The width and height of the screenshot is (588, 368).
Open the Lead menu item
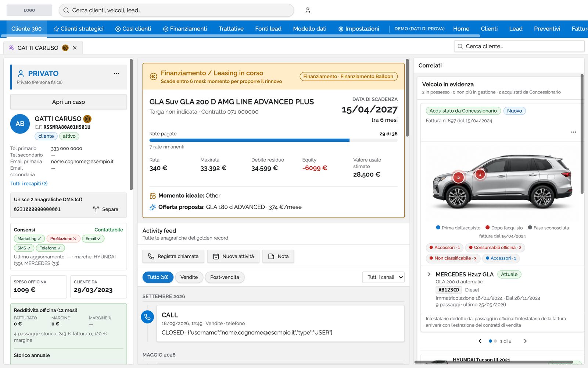tap(516, 29)
